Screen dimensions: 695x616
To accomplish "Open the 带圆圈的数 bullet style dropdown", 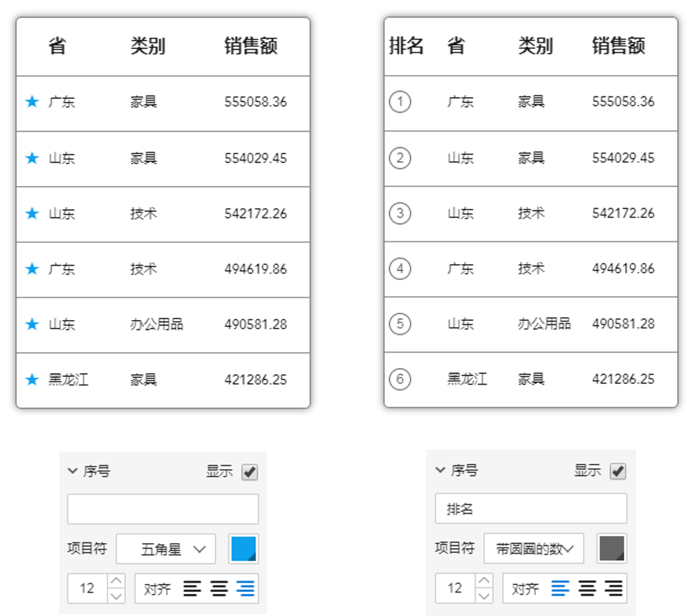I will 534,549.
